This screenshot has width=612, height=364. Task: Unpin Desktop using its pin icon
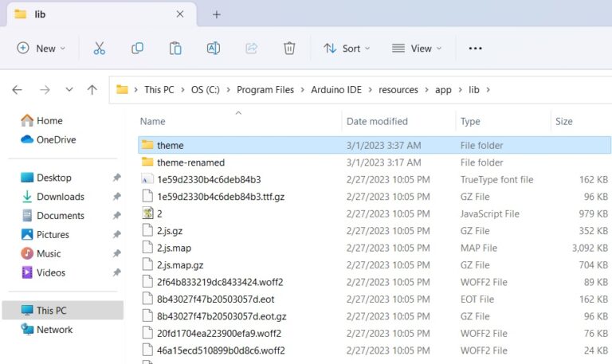coord(116,178)
